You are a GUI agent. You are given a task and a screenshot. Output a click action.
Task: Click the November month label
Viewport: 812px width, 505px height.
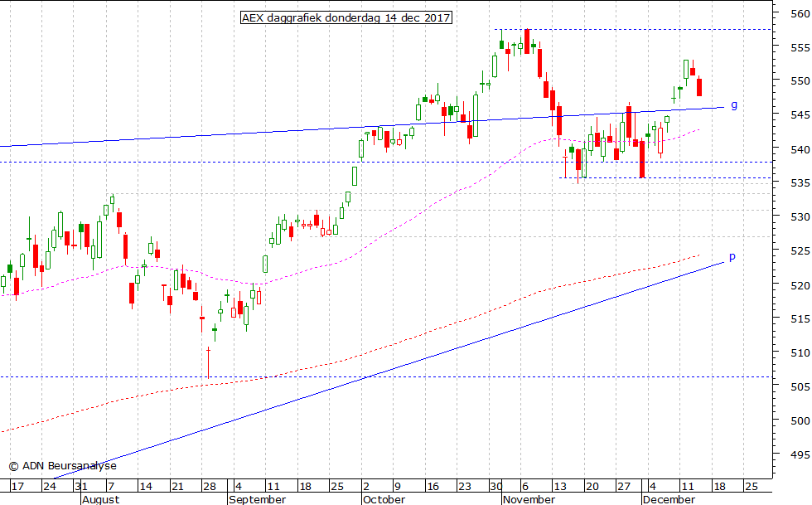coord(529,499)
